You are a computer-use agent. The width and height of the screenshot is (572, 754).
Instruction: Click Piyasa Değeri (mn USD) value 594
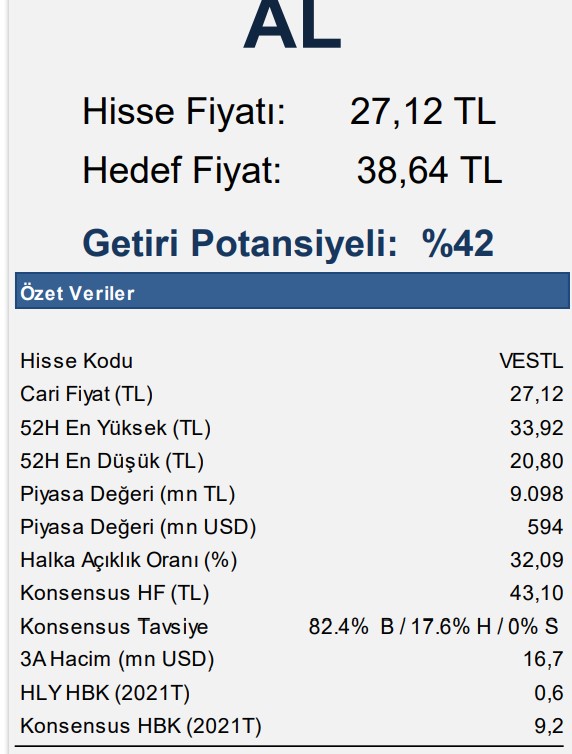pyautogui.click(x=545, y=528)
